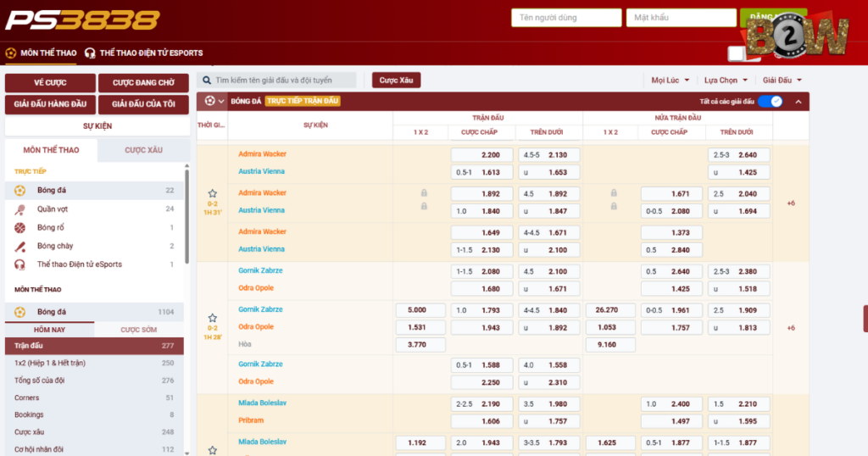Select live Bóng rổ sport row
868x456 pixels.
click(94, 227)
